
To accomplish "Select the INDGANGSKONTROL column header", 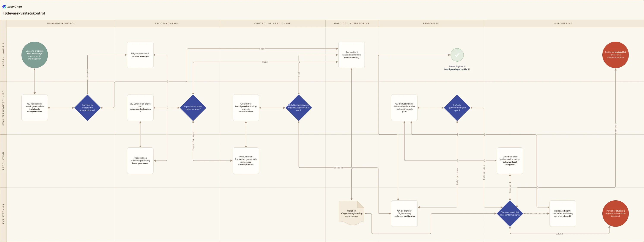I will (x=61, y=24).
